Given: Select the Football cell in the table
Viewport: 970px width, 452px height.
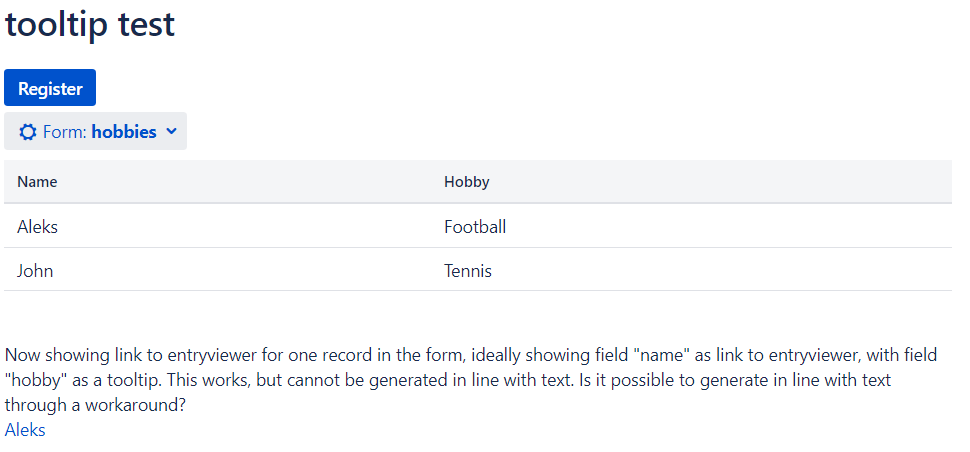Looking at the screenshot, I should pyautogui.click(x=475, y=227).
